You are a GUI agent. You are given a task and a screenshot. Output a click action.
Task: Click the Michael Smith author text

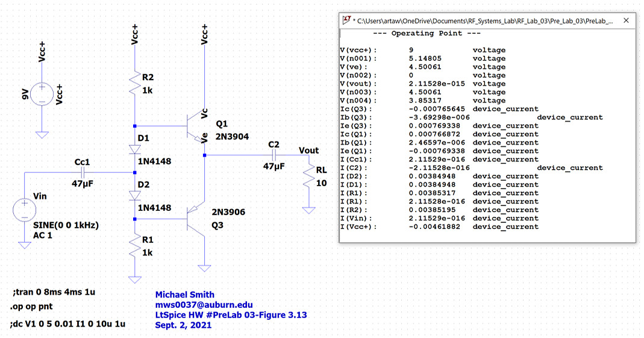[185, 295]
